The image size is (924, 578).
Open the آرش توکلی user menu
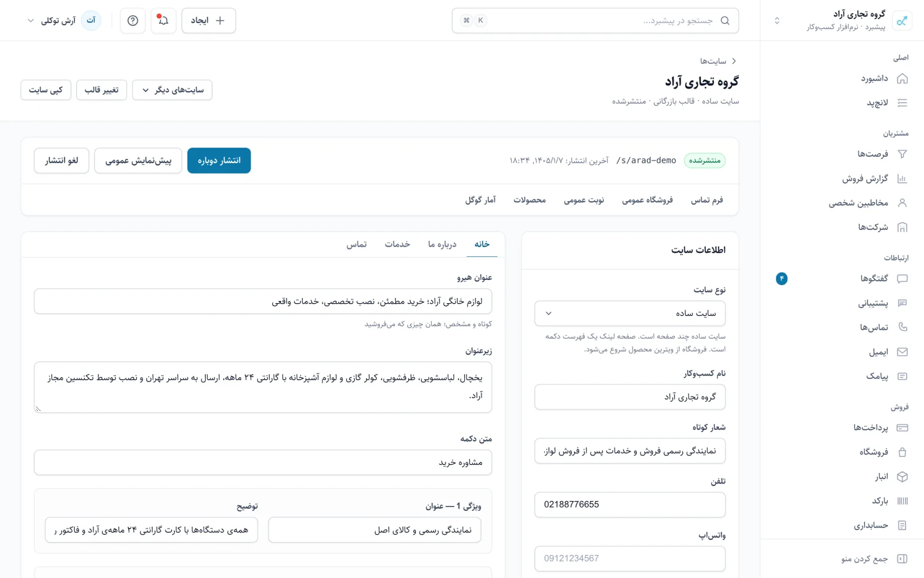tap(64, 21)
